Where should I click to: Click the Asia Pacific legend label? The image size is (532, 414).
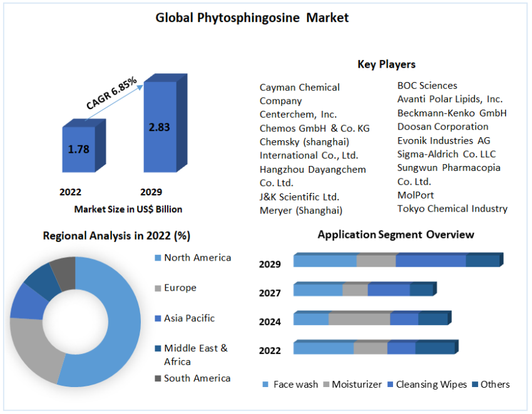[x=189, y=319]
